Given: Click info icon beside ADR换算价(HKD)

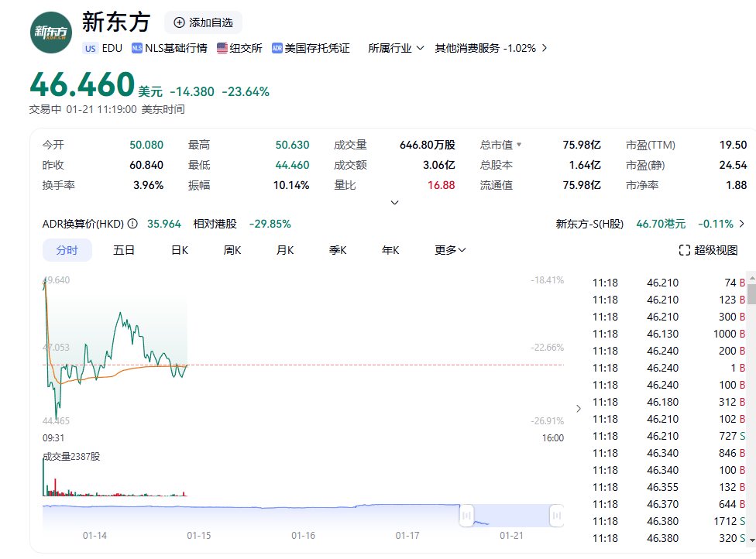Looking at the screenshot, I should pyautogui.click(x=132, y=224).
